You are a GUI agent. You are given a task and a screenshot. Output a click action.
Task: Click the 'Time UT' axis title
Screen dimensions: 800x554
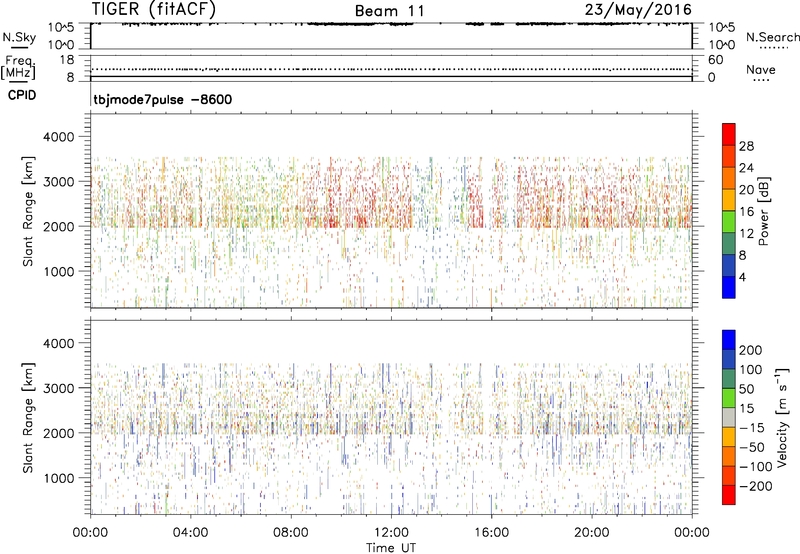pyautogui.click(x=391, y=548)
